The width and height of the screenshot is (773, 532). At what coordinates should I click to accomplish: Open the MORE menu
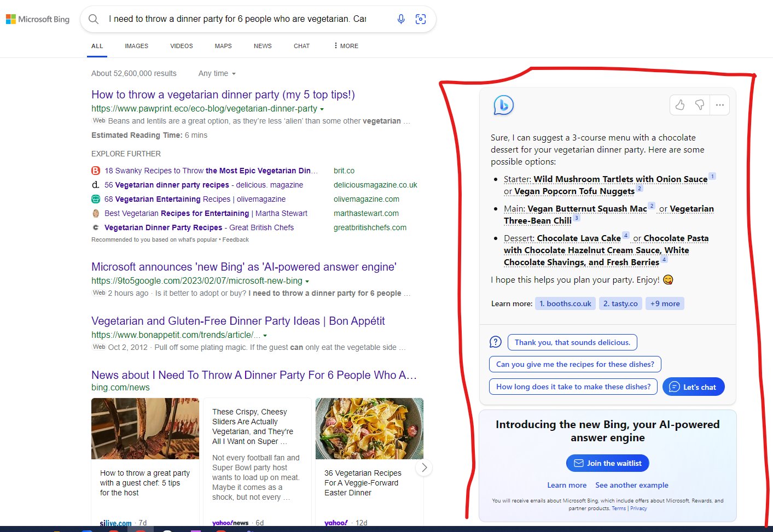pos(346,46)
